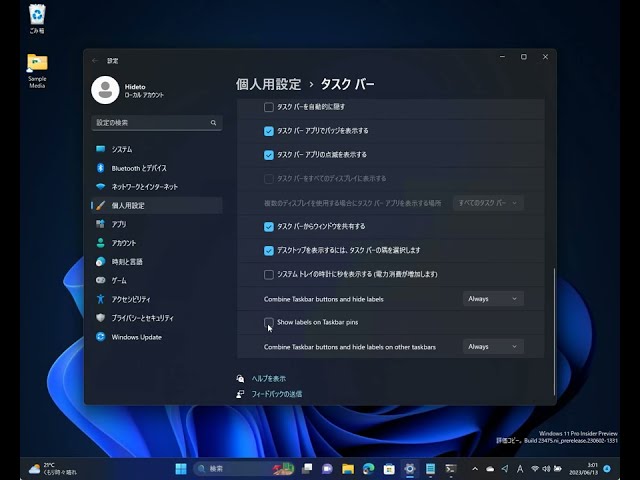This screenshot has width=640, height=480.
Task: Open Windows Update in the sidebar
Action: 136,337
